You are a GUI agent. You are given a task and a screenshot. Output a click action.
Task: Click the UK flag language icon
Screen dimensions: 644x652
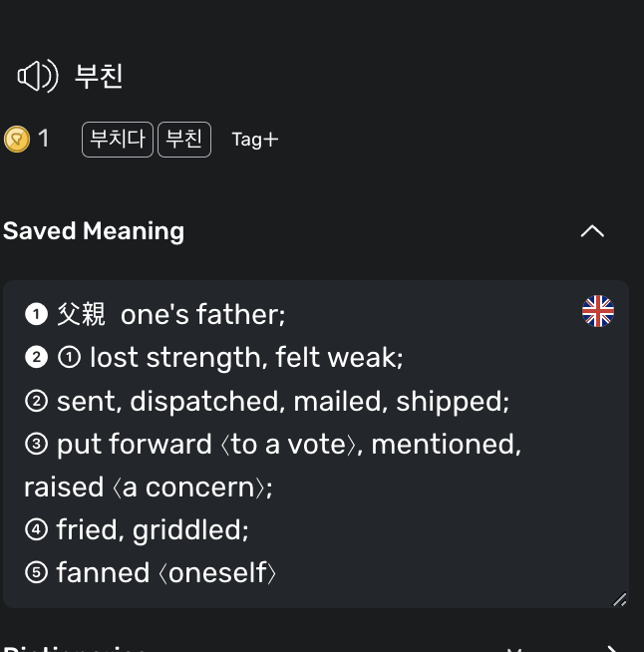click(x=598, y=311)
